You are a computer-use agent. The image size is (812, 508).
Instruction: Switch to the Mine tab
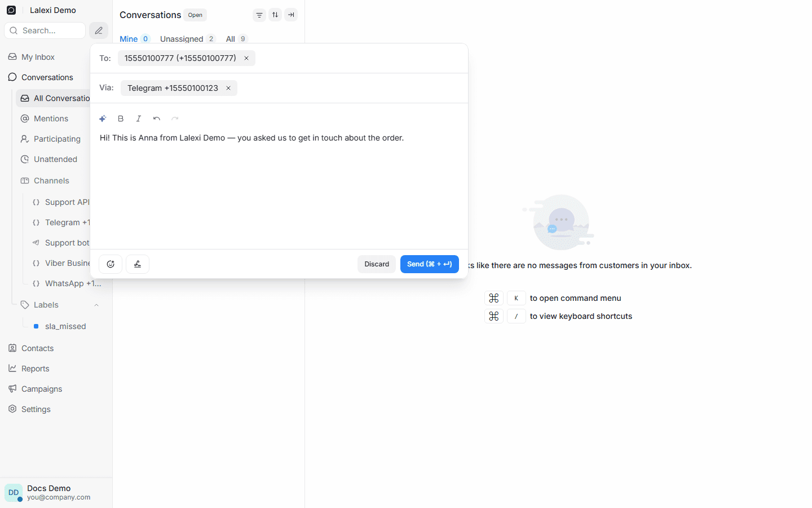[x=134, y=39]
